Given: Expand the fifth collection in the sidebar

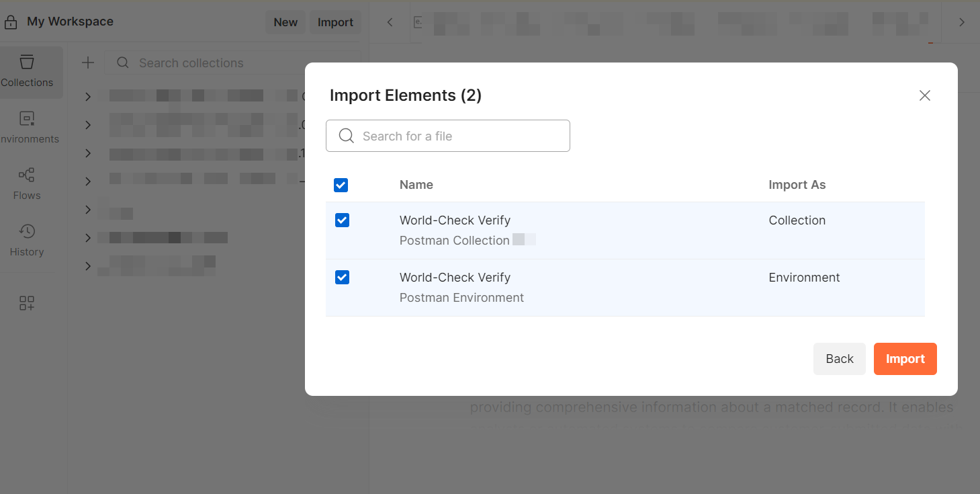Looking at the screenshot, I should [88, 210].
